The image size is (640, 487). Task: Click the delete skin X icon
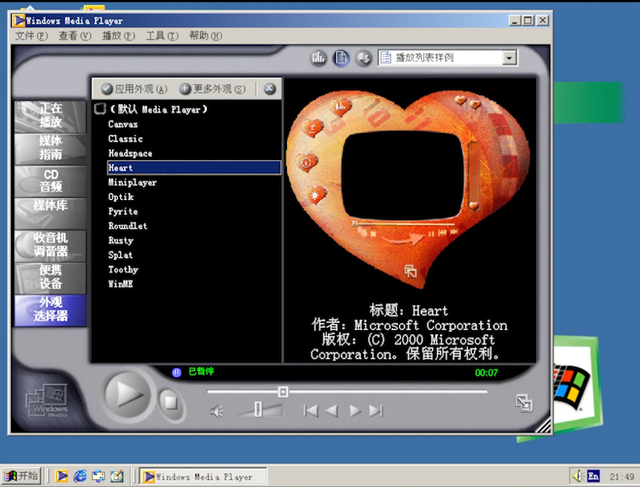click(269, 89)
